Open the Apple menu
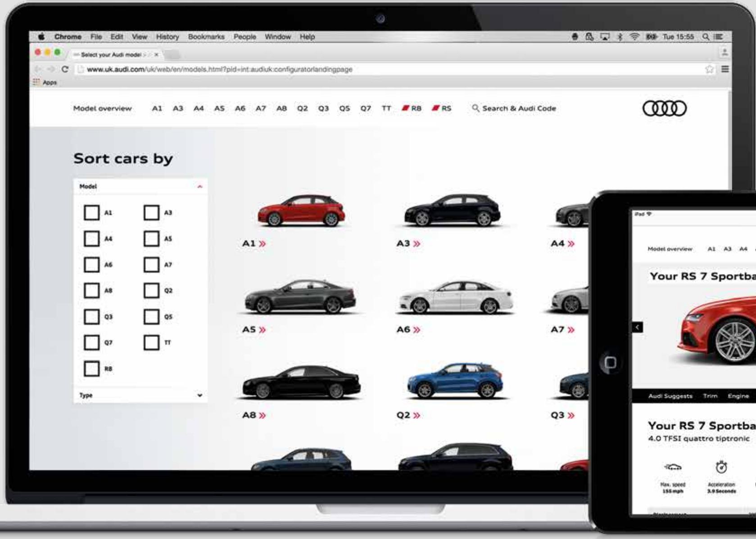This screenshot has width=756, height=539. point(41,36)
